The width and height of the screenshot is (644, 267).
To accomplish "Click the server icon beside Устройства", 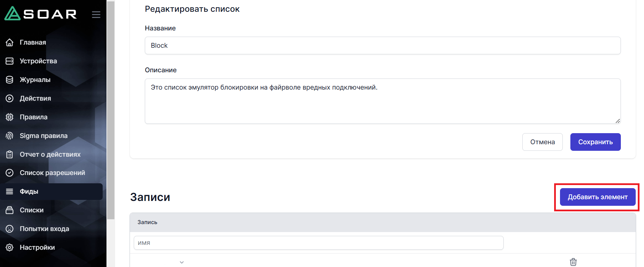I will [10, 61].
